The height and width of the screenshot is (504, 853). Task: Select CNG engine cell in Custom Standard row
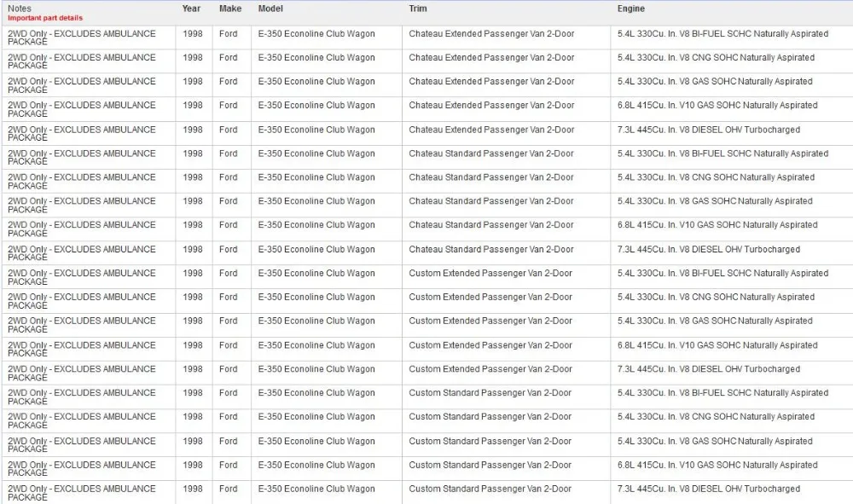click(716, 417)
